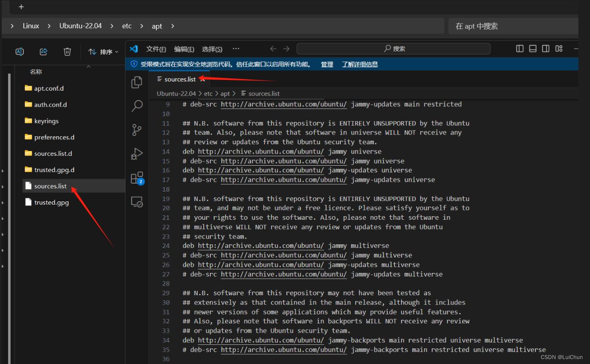Click the 在 apt 中搜索 search field
Image resolution: width=590 pixels, height=364 pixels.
coord(514,26)
